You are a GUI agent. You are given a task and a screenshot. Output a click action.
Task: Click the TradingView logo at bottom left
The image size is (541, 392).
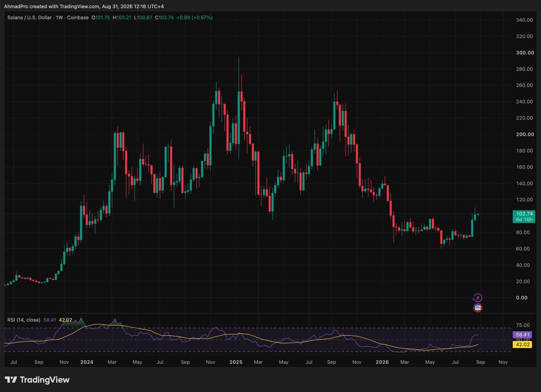coord(37,380)
